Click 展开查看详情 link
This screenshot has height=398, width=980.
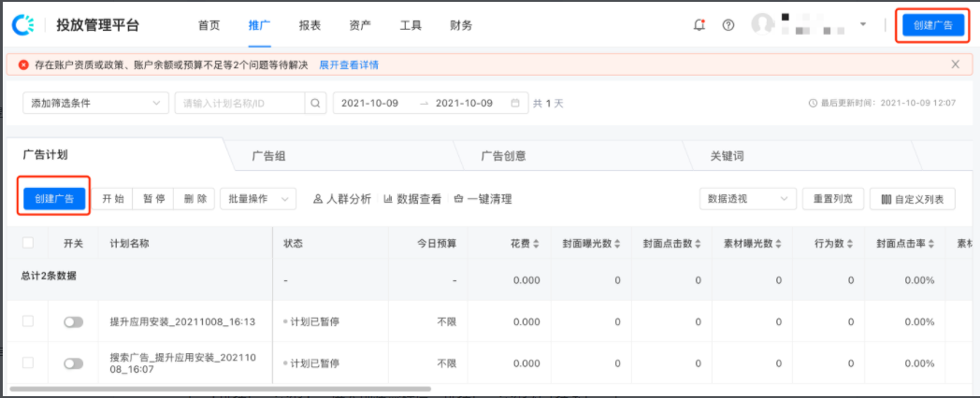(349, 65)
